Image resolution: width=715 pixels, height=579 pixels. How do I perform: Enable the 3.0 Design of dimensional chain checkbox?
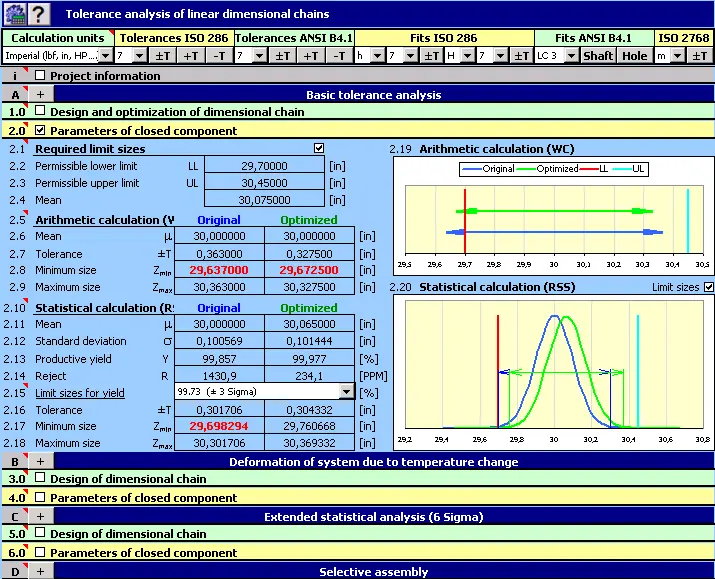40,479
